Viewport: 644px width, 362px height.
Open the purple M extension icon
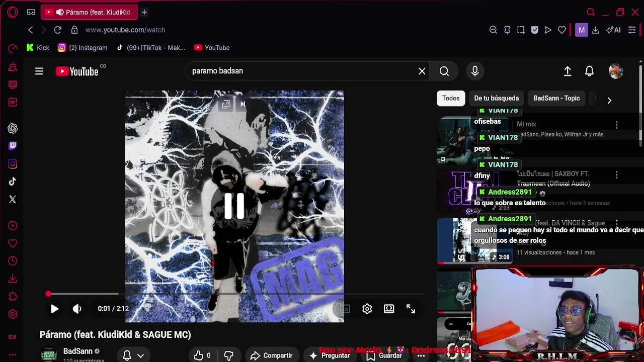tap(581, 30)
